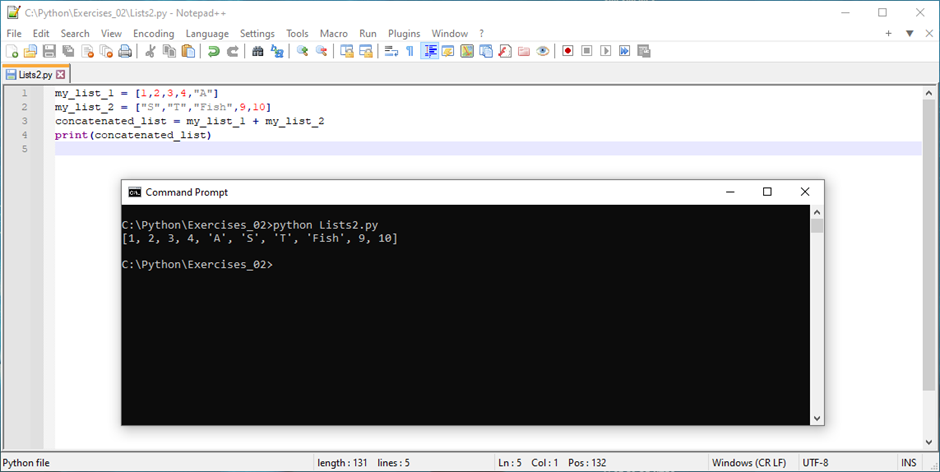Screen dimensions: 940x472
Task: Zoom out using the toolbar icon
Action: click(321, 52)
